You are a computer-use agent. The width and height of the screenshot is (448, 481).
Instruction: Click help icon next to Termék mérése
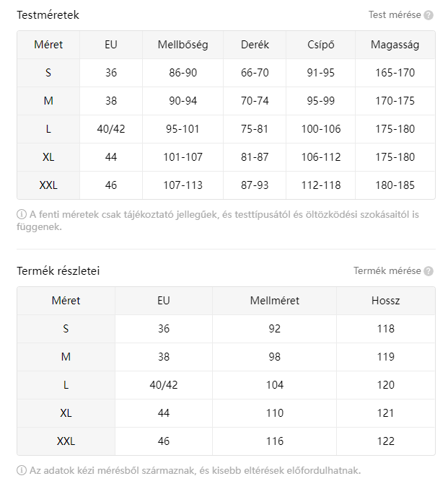429,271
